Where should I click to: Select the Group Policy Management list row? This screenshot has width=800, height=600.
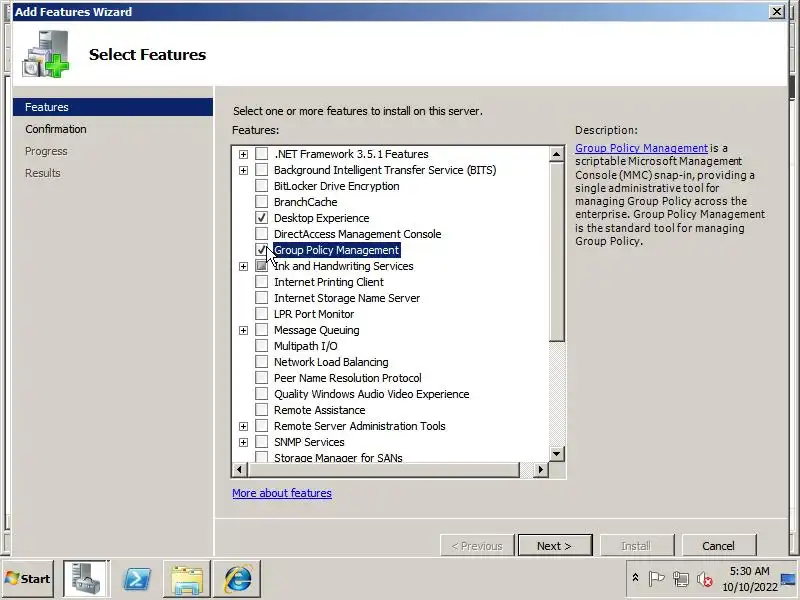pyautogui.click(x=337, y=250)
